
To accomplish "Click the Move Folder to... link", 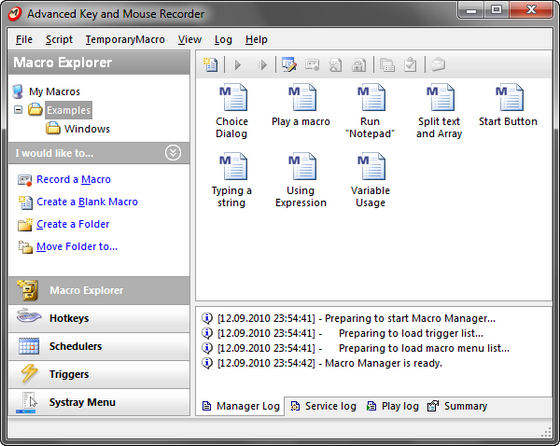I will (77, 246).
